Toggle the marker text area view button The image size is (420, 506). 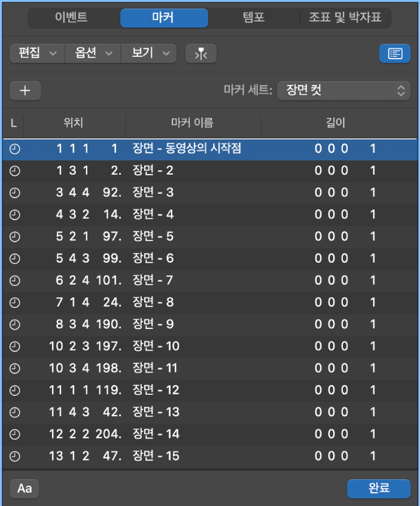394,53
